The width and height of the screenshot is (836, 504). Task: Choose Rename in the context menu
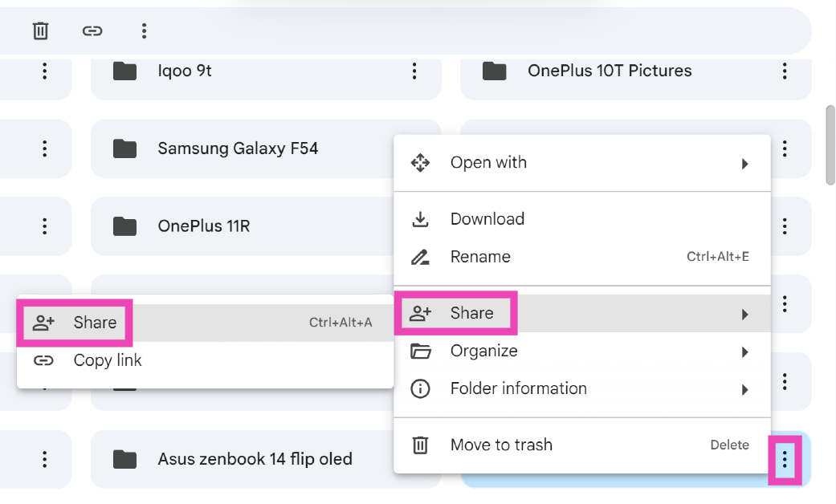coord(480,257)
